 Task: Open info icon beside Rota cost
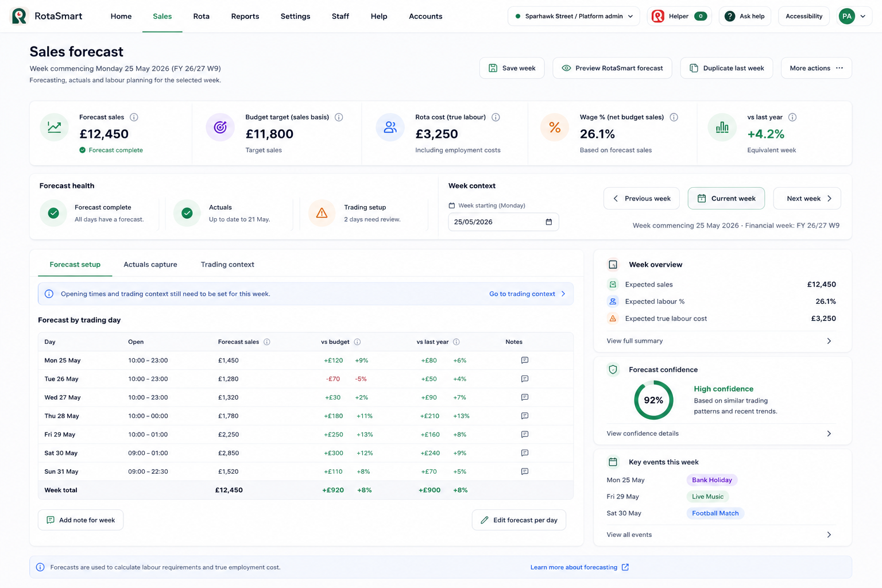click(x=496, y=117)
